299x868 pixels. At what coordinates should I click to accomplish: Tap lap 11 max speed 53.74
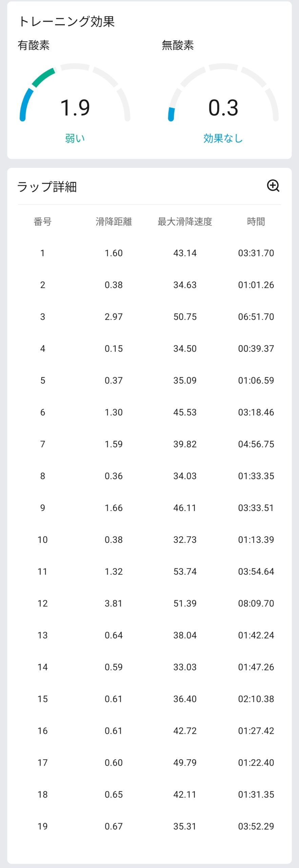(x=185, y=571)
